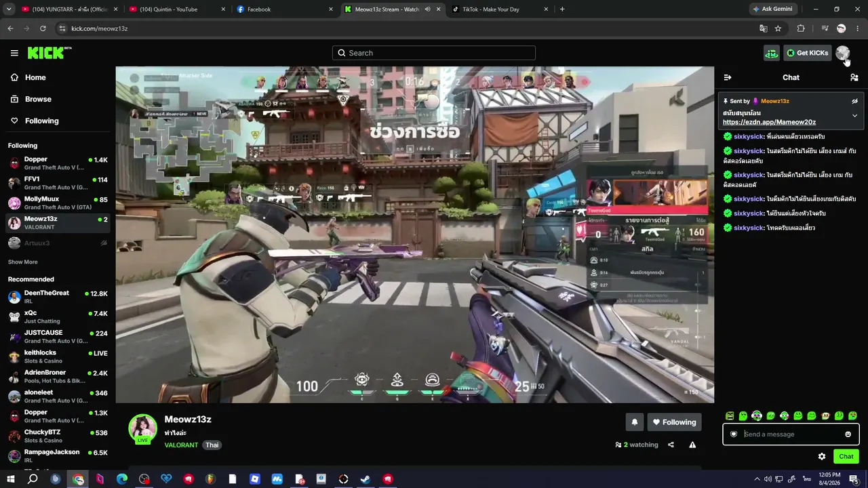868x488 pixels.
Task: Open the Kick user avatar menu
Action: pyautogui.click(x=842, y=53)
